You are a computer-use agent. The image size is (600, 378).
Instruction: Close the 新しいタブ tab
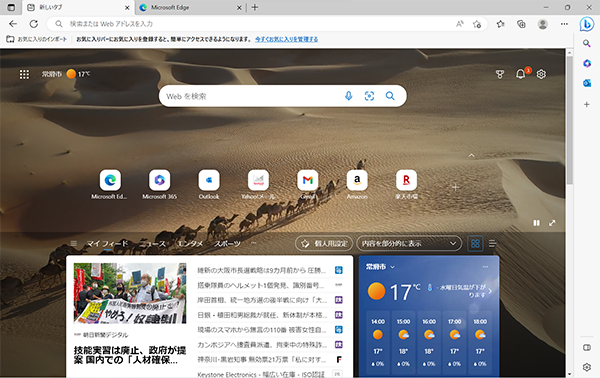[127, 8]
